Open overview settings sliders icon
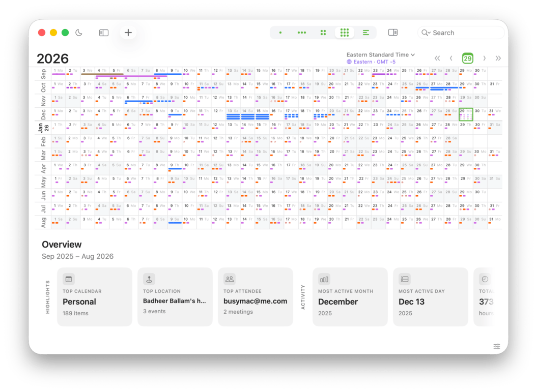Screen dimensions: 537x392 coord(496,346)
